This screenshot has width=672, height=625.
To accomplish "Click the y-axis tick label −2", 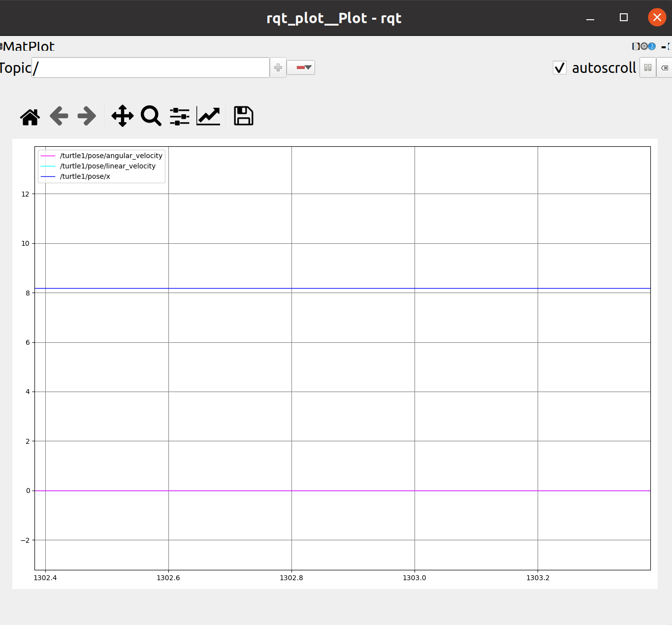I will [25, 540].
